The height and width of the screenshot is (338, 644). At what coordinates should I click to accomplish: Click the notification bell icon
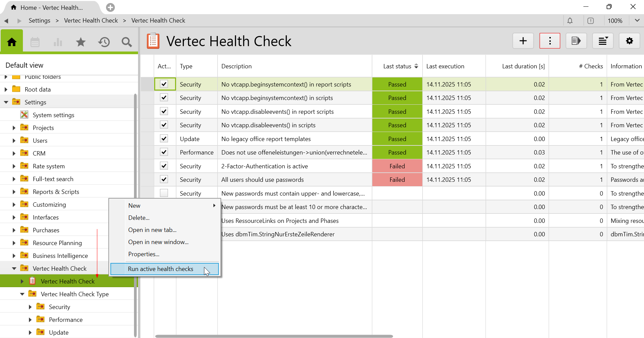tap(570, 21)
